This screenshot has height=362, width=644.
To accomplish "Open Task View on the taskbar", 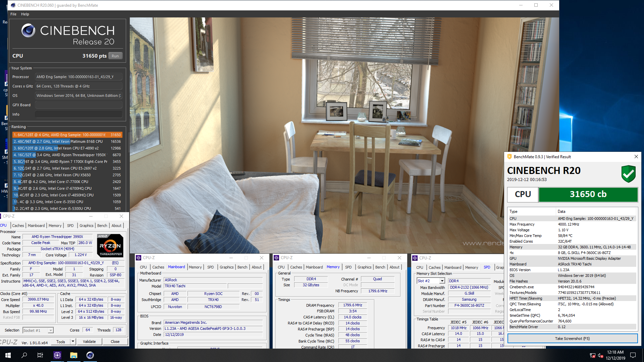I will 40,355.
